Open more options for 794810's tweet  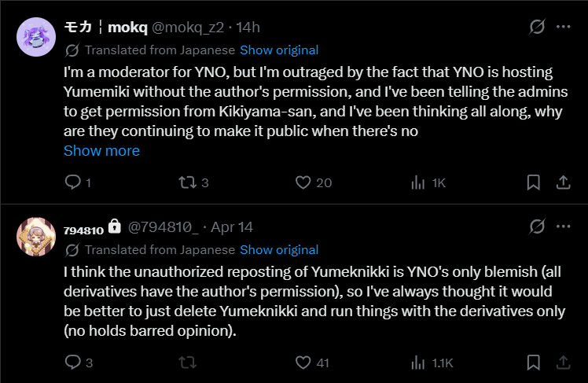(x=563, y=227)
